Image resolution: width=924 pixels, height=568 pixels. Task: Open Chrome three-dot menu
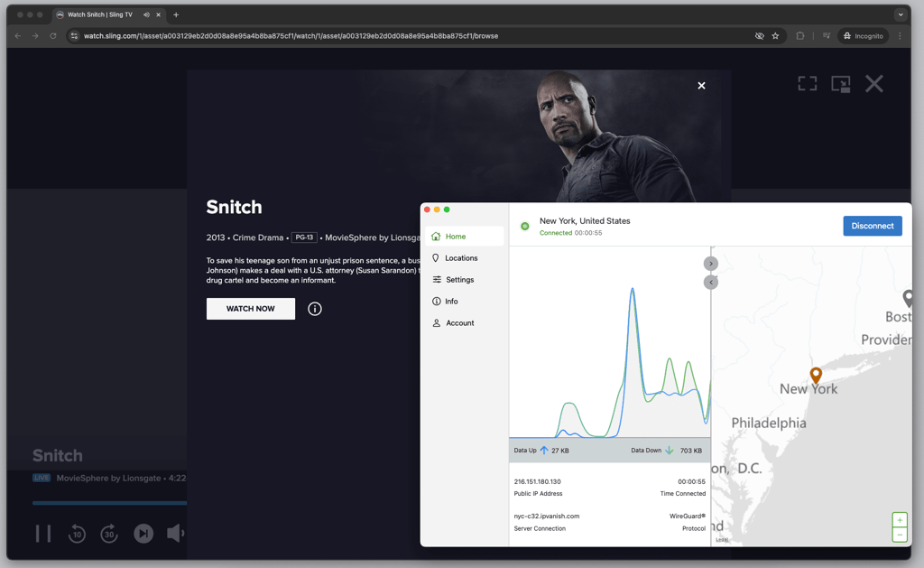900,36
